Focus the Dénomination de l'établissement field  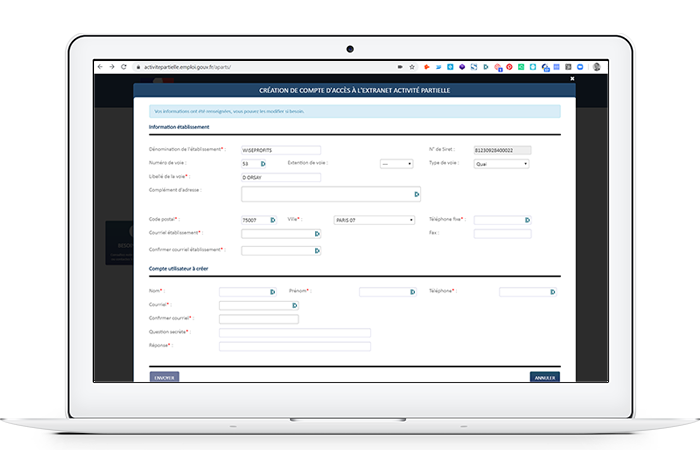[281, 150]
